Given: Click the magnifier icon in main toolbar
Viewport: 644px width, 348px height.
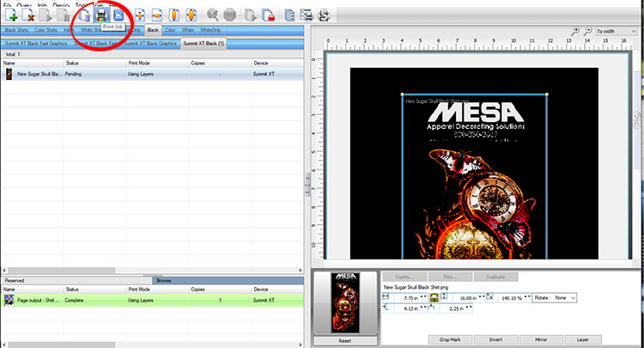Looking at the screenshot, I should 213,15.
